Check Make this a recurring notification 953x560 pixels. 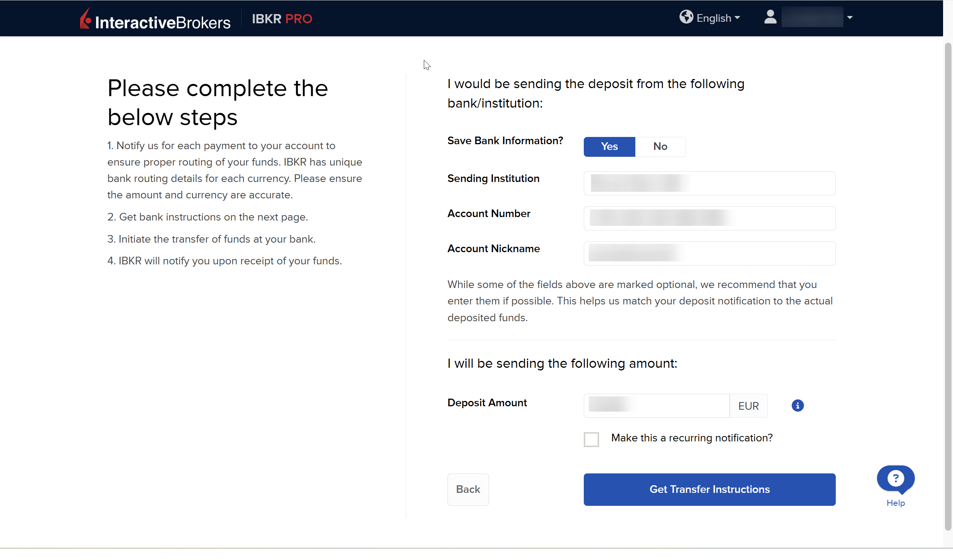pyautogui.click(x=591, y=439)
